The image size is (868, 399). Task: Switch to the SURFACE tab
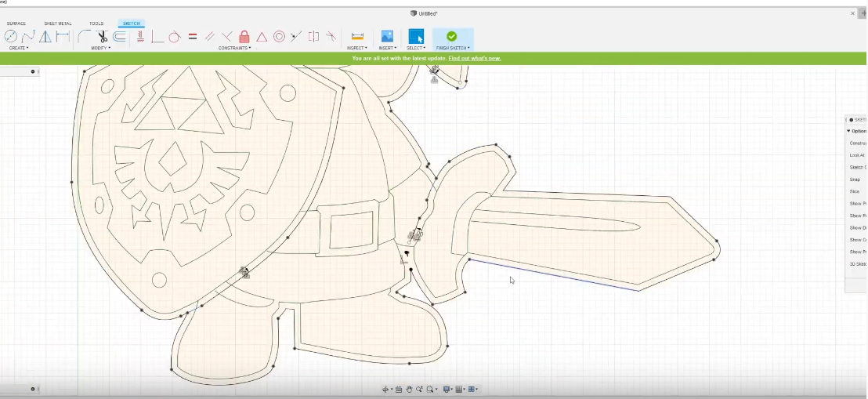(16, 24)
